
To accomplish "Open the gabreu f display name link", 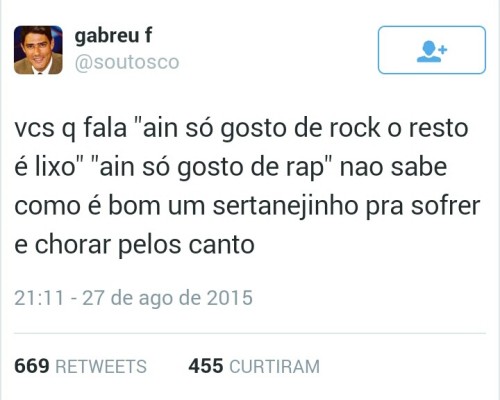I will pyautogui.click(x=113, y=36).
